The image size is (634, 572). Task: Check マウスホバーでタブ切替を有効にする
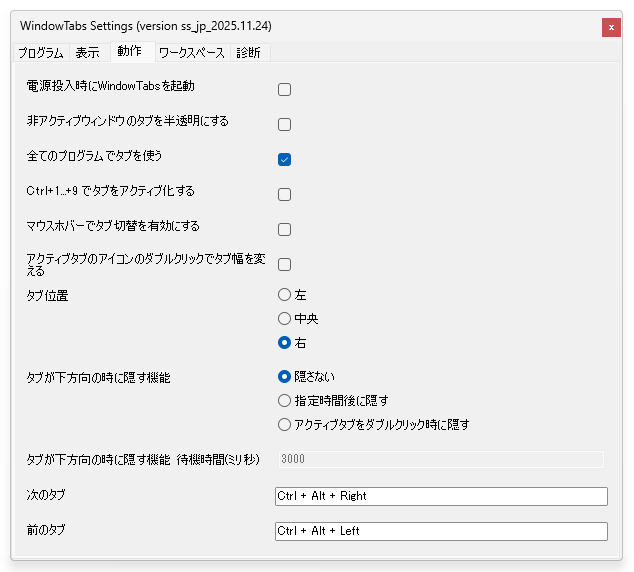284,230
